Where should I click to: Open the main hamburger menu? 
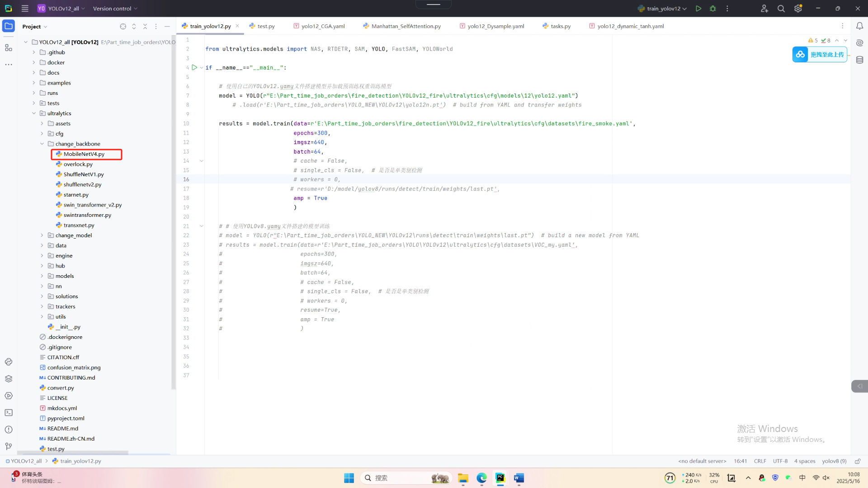point(25,9)
